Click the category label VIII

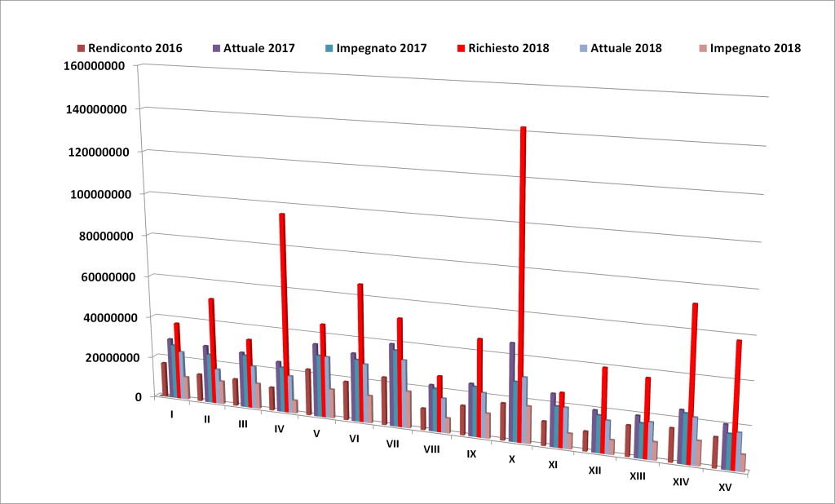[431, 449]
